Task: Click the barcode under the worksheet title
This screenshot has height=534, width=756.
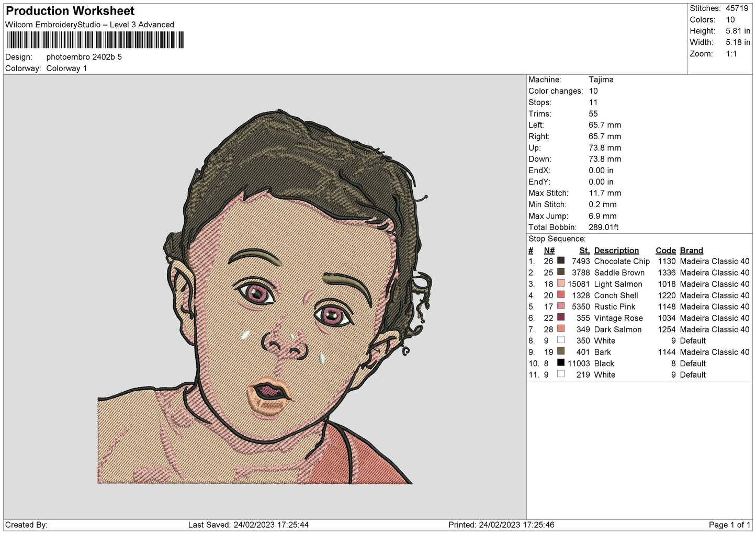Action: point(96,40)
